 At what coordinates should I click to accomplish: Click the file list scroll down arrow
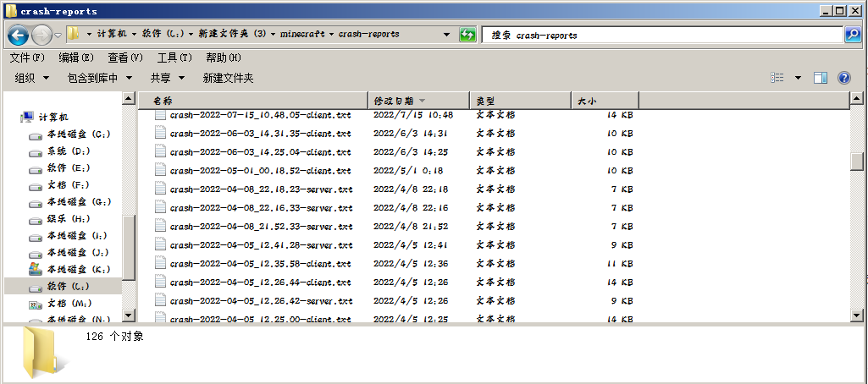pyautogui.click(x=856, y=315)
